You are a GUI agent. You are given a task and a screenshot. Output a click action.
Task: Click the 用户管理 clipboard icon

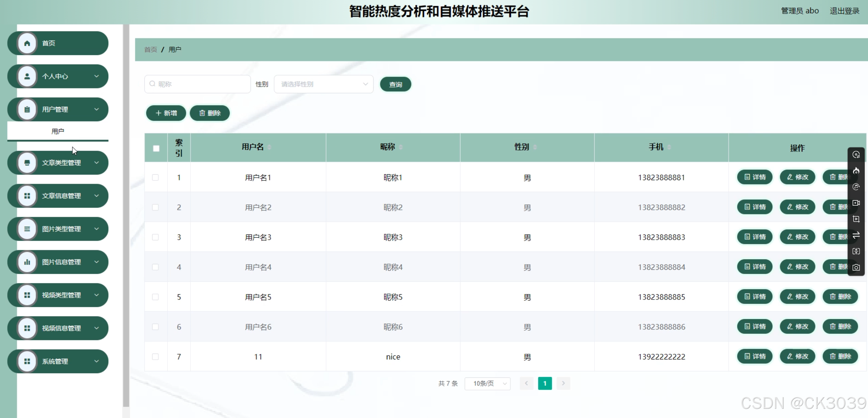click(27, 109)
